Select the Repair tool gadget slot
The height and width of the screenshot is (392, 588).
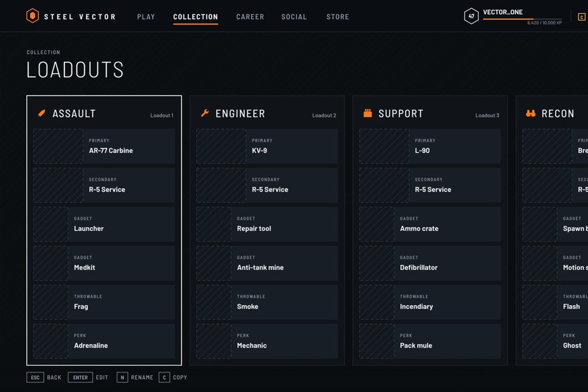coord(267,224)
